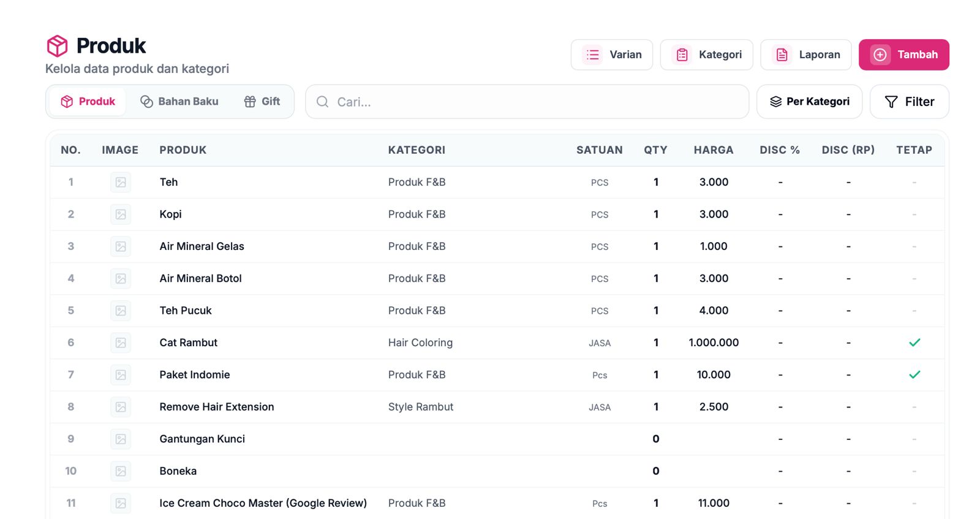Screen dimensions: 980x519
Task: Toggle the Tetap indicator for Remove Hair Extension
Action: pos(914,407)
